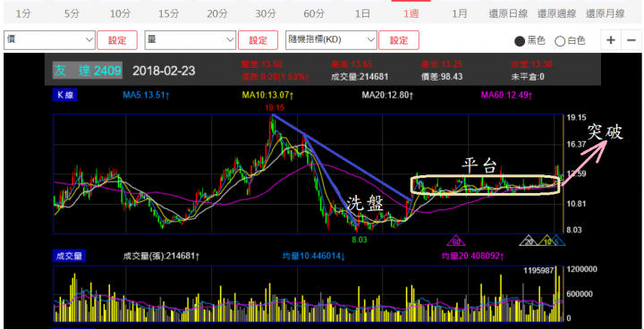
Task: Click the 未平倉:0 text
Action: pyautogui.click(x=528, y=77)
